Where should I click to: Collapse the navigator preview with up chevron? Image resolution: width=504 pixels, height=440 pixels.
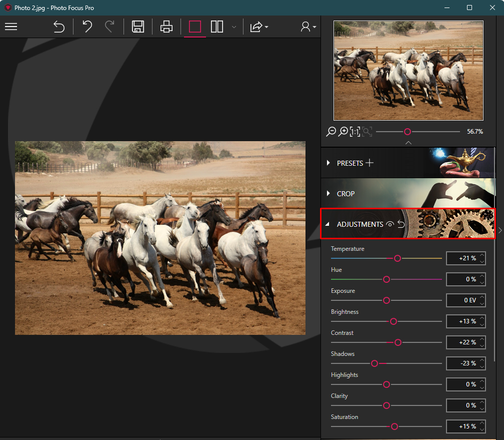point(408,143)
